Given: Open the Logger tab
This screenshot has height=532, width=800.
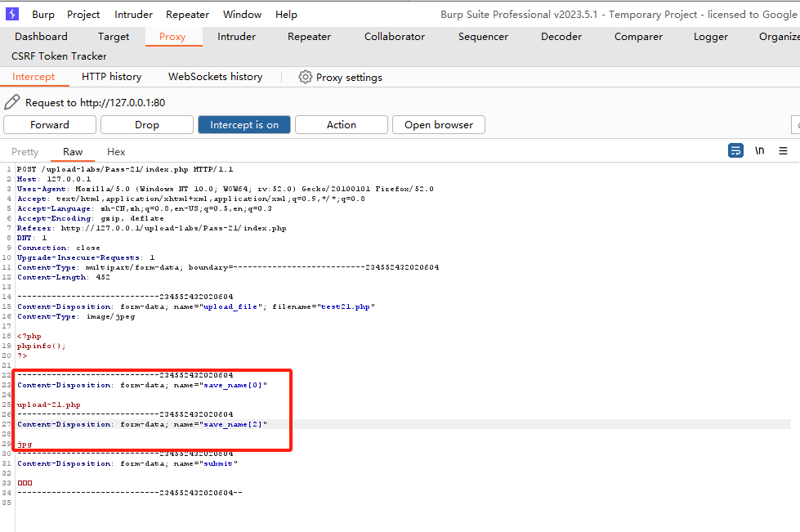Looking at the screenshot, I should point(711,36).
